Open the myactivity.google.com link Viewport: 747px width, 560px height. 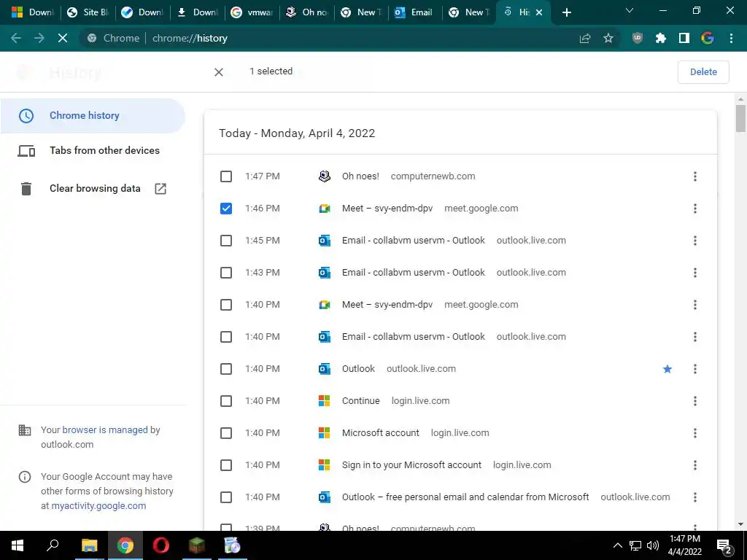[x=98, y=506]
